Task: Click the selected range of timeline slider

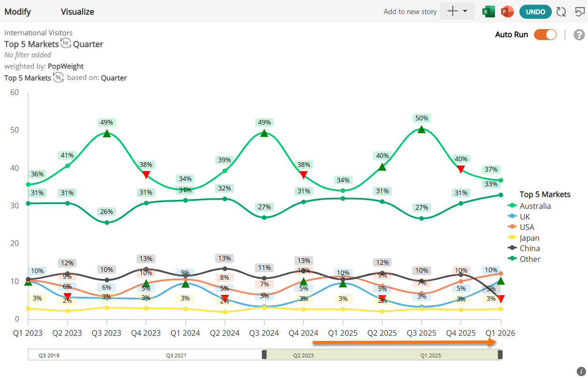Action: 382,355
